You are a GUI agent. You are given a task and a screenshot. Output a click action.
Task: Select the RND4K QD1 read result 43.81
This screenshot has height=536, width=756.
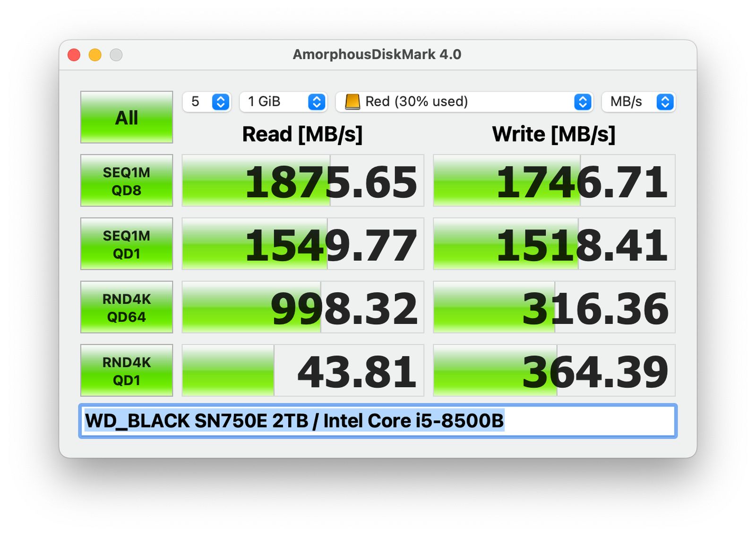pyautogui.click(x=303, y=370)
